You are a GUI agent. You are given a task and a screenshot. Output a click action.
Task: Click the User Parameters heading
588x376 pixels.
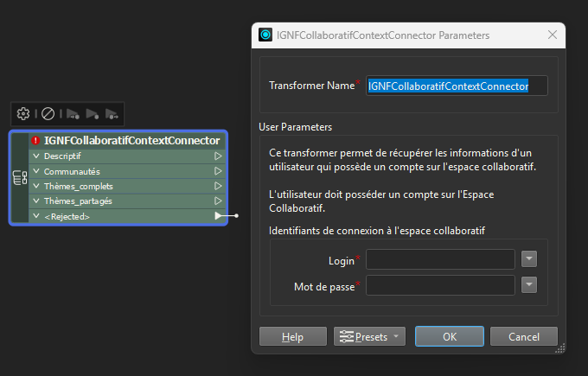[296, 127]
